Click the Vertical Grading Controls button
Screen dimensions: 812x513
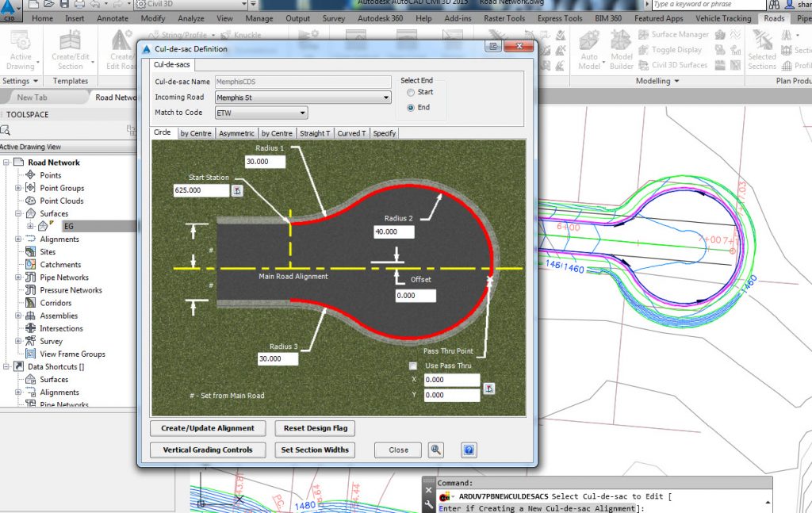[208, 450]
